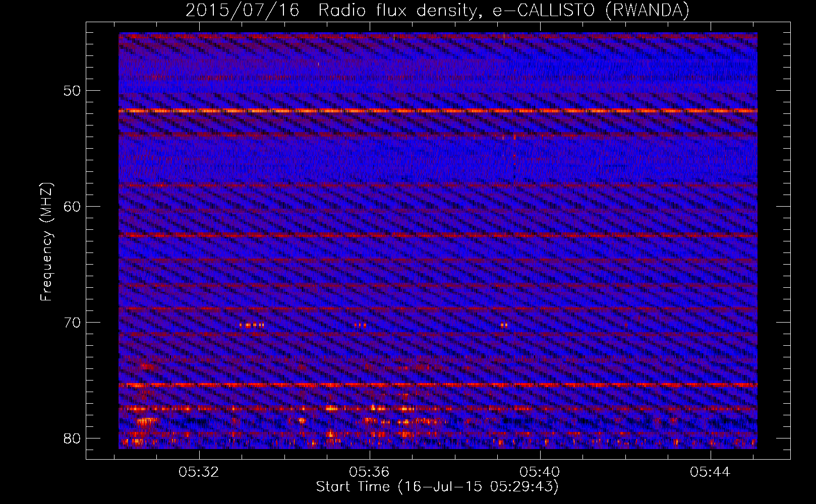Select the 05:40 time tick label
This screenshot has height=504, width=816.
540,472
